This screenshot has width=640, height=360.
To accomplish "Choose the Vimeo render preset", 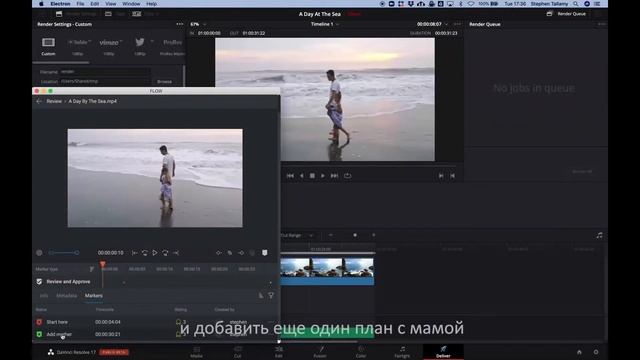I will pos(110,42).
